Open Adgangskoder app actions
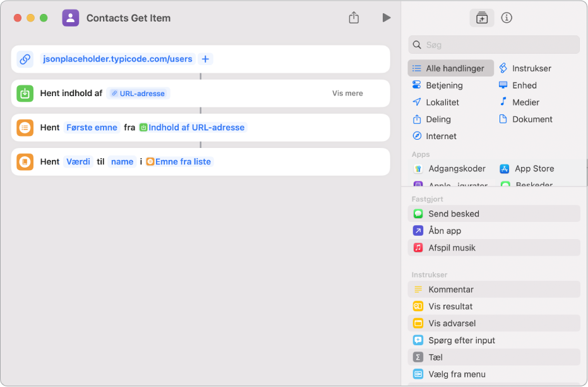 (449, 169)
